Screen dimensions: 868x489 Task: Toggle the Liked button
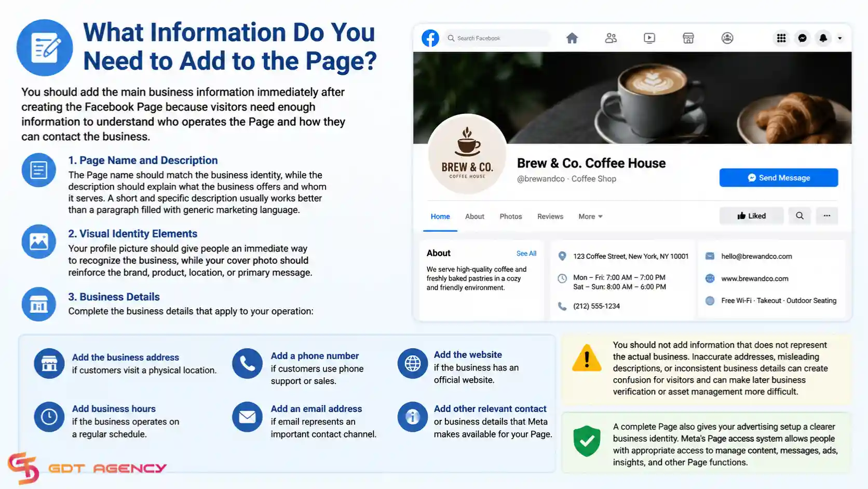coord(751,216)
